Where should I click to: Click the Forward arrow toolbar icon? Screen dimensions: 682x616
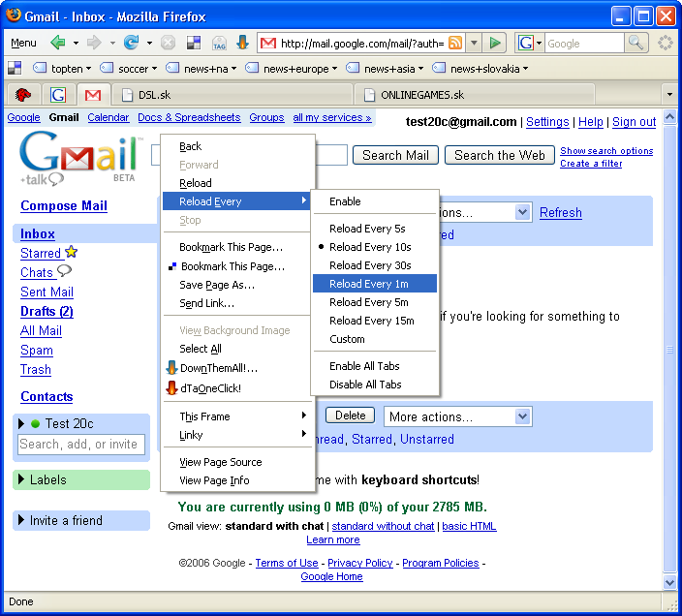click(94, 43)
